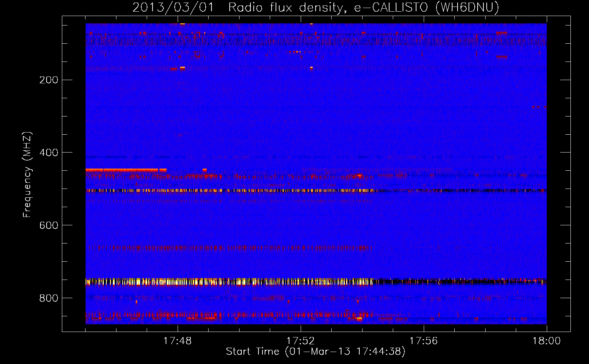This screenshot has height=364, width=589.
Task: Click the 400 frequency tick label
Action: (49, 153)
